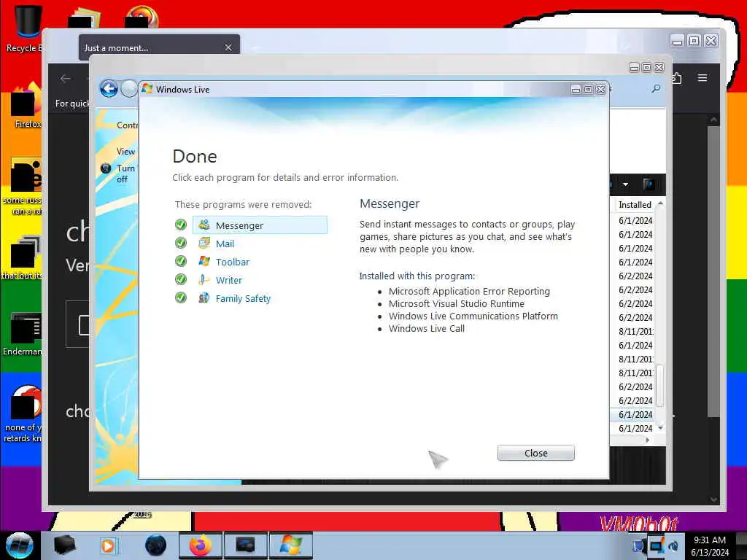747x560 pixels.
Task: Click the Control Panel forward arrow button
Action: [x=128, y=88]
